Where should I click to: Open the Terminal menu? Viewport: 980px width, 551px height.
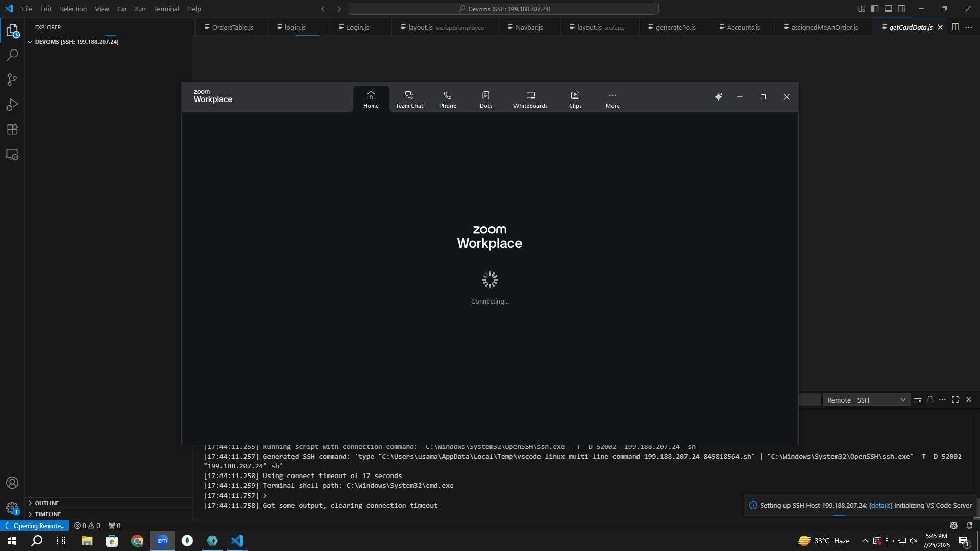click(166, 9)
